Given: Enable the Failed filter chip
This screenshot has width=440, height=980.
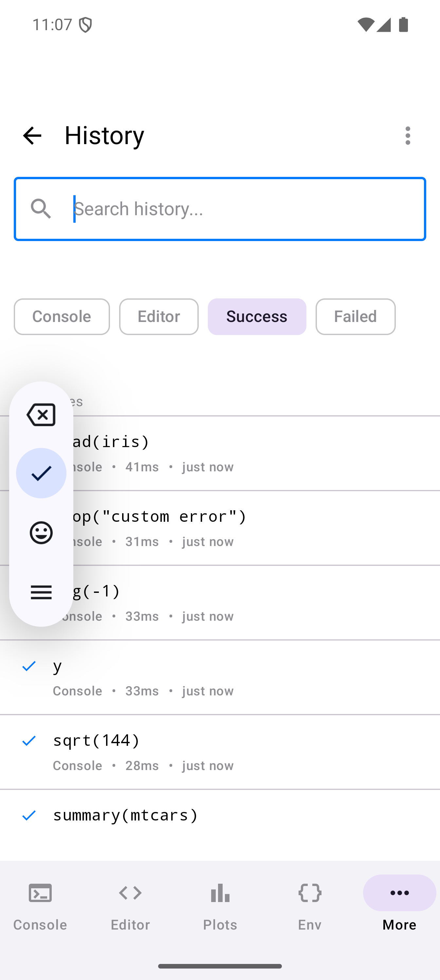Looking at the screenshot, I should 355,316.
